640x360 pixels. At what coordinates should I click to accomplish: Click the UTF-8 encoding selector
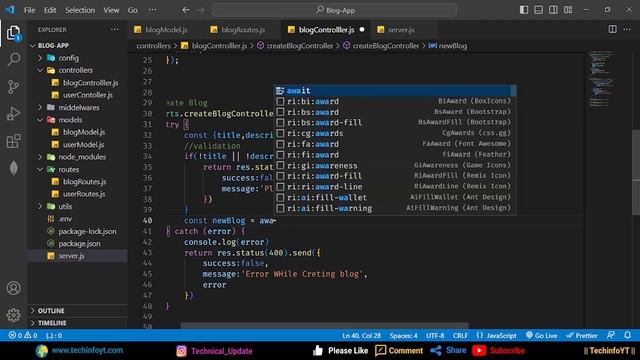click(435, 336)
